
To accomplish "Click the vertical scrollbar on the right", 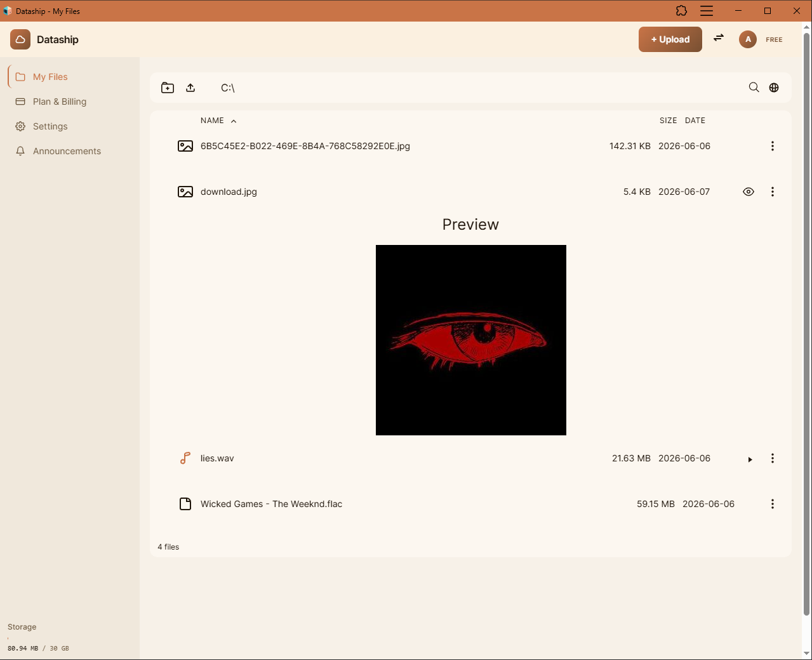I will point(807,324).
